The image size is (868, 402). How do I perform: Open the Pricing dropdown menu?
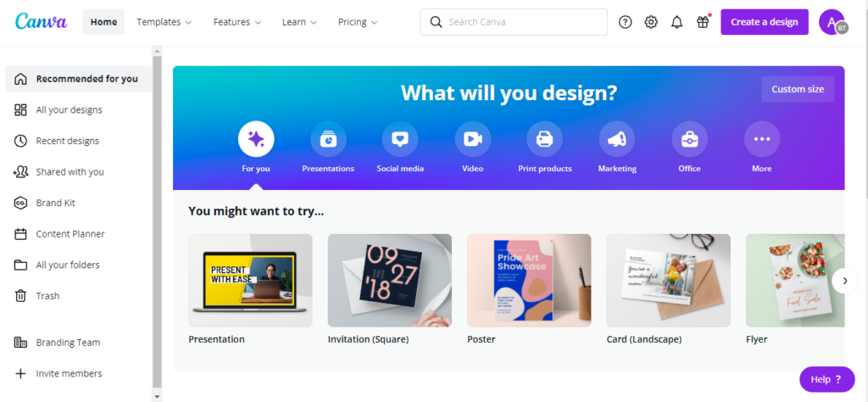(359, 22)
